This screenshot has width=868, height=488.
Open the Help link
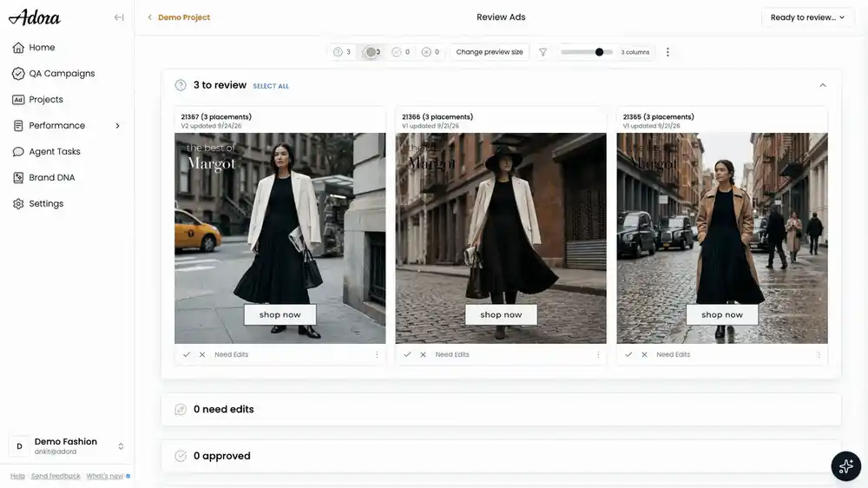click(17, 476)
